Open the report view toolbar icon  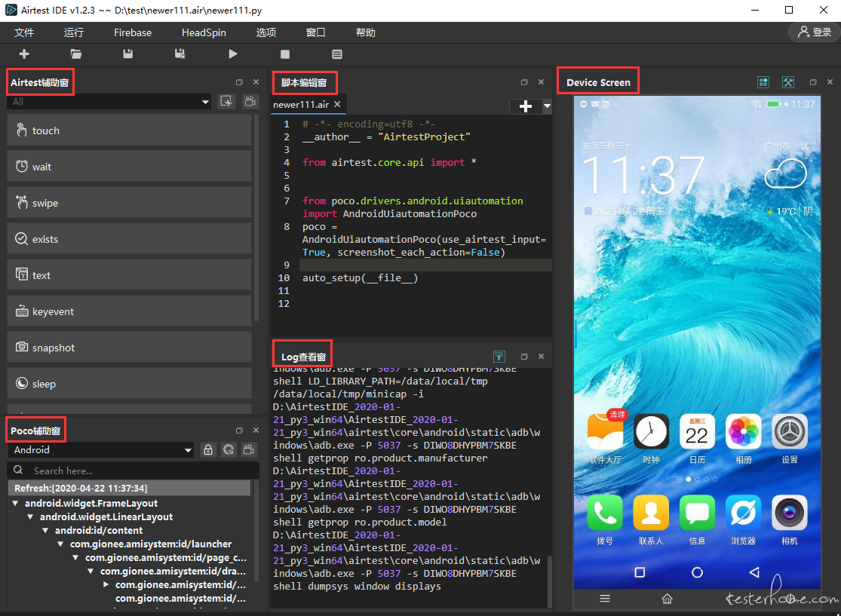point(337,54)
